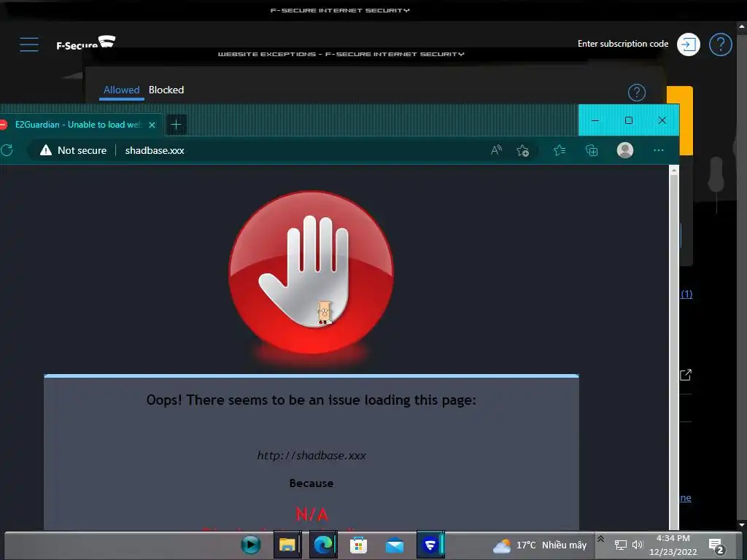Switch to the Allowed tab

tap(122, 90)
